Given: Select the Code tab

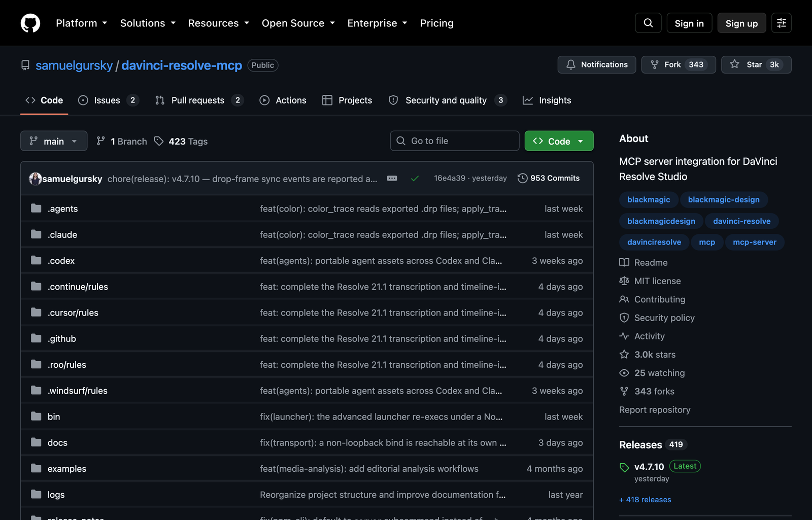Looking at the screenshot, I should (44, 100).
